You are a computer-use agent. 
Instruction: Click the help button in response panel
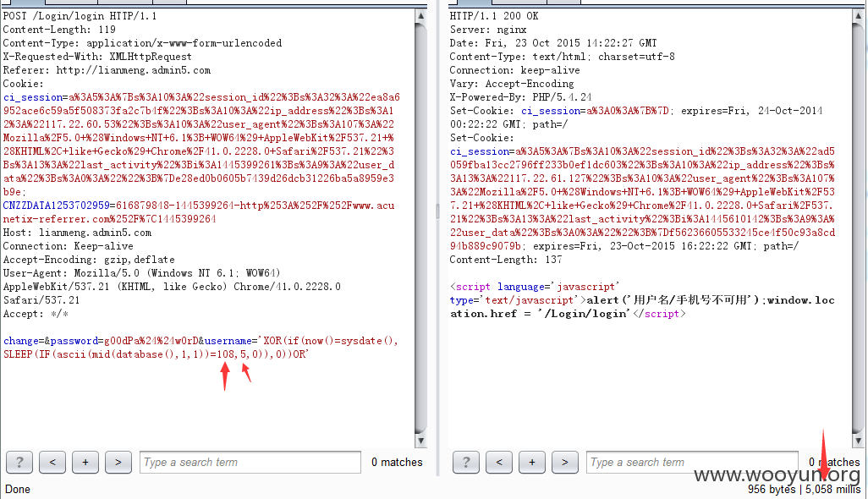pyautogui.click(x=466, y=462)
